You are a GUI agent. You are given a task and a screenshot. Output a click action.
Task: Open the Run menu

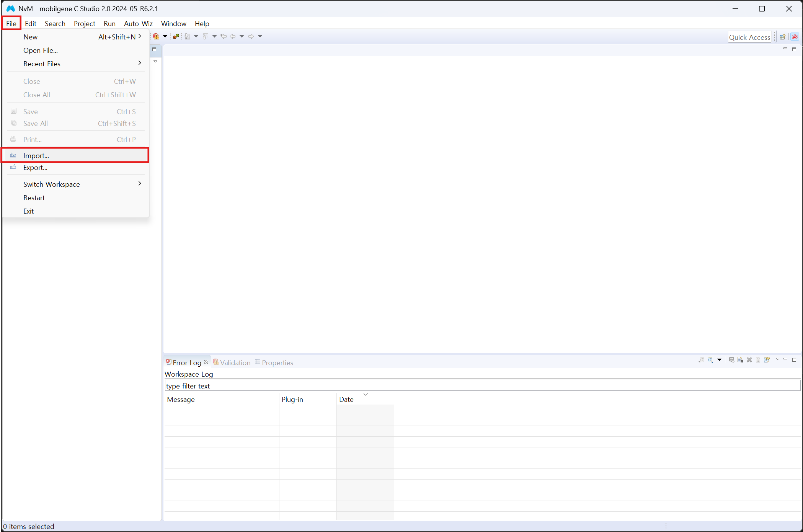[109, 23]
